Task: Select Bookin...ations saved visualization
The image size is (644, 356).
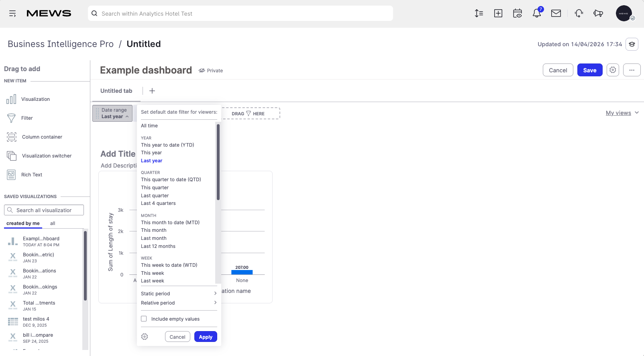Action: [39, 274]
